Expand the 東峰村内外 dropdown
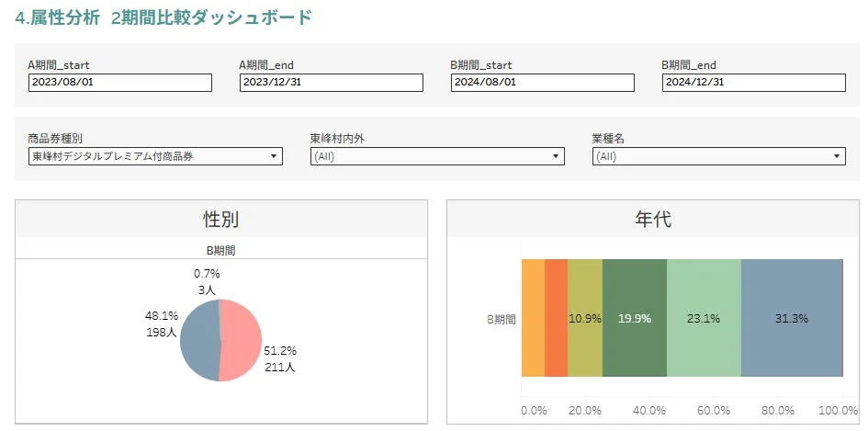The height and width of the screenshot is (431, 868). [437, 156]
